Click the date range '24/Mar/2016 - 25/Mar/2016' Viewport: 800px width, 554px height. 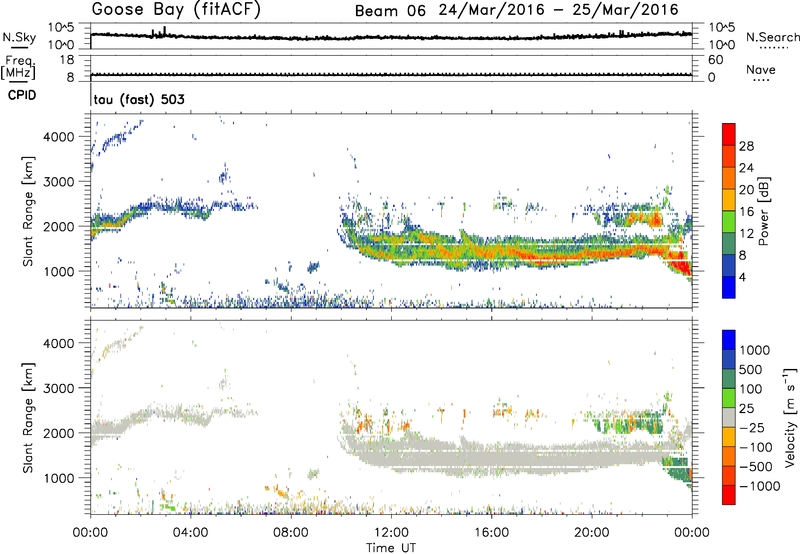click(559, 10)
